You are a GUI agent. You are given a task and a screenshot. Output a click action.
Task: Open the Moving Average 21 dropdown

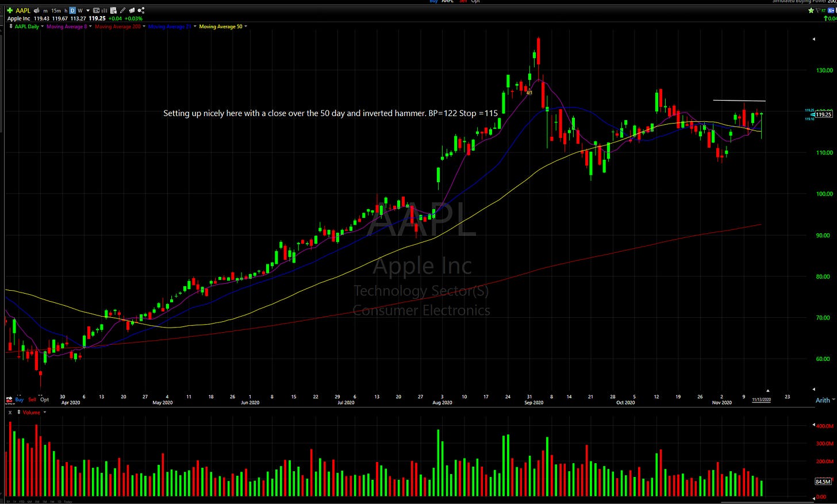195,26
